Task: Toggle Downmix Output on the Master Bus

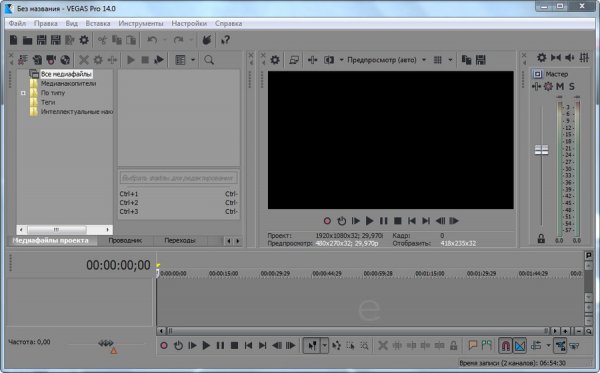Action: click(x=556, y=58)
